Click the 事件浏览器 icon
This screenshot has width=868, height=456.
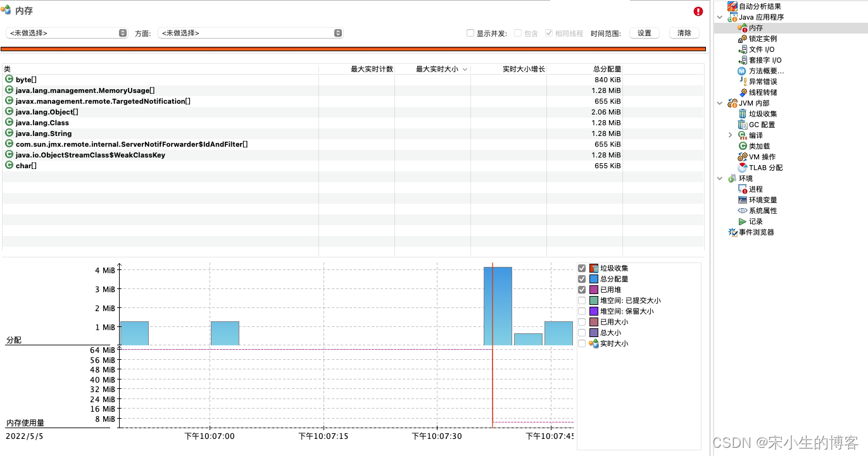tap(733, 232)
